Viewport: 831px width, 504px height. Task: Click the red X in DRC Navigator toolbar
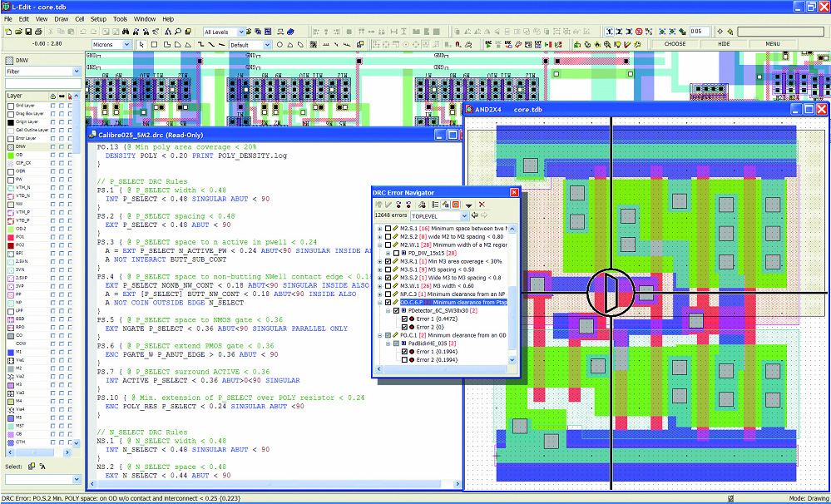(x=482, y=205)
